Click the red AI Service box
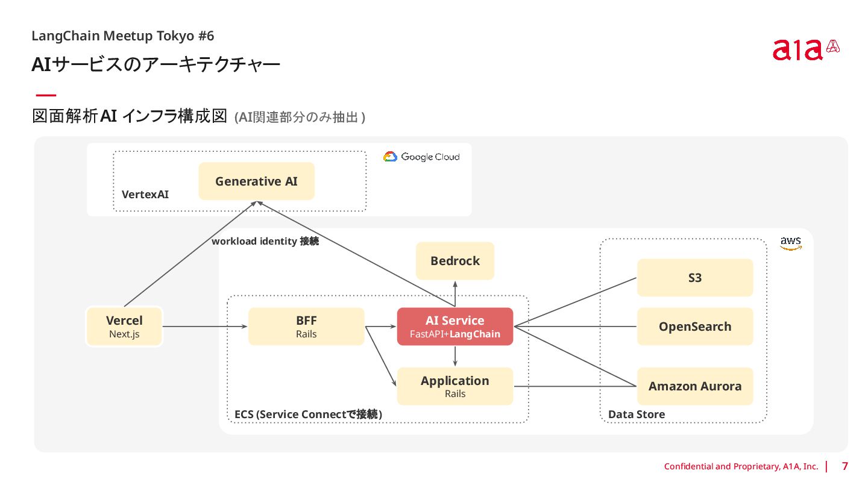This screenshot has width=868, height=488. 455,327
